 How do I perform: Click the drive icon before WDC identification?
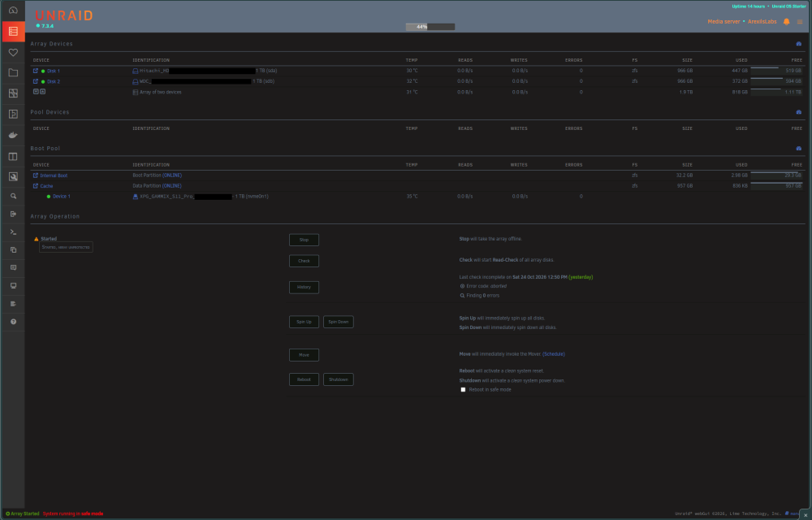pyautogui.click(x=135, y=81)
